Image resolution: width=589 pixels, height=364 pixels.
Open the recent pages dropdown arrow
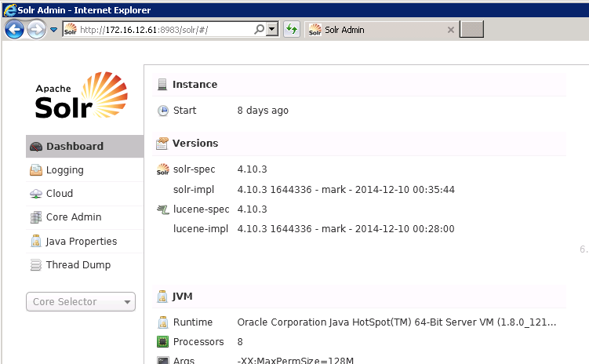[53, 30]
